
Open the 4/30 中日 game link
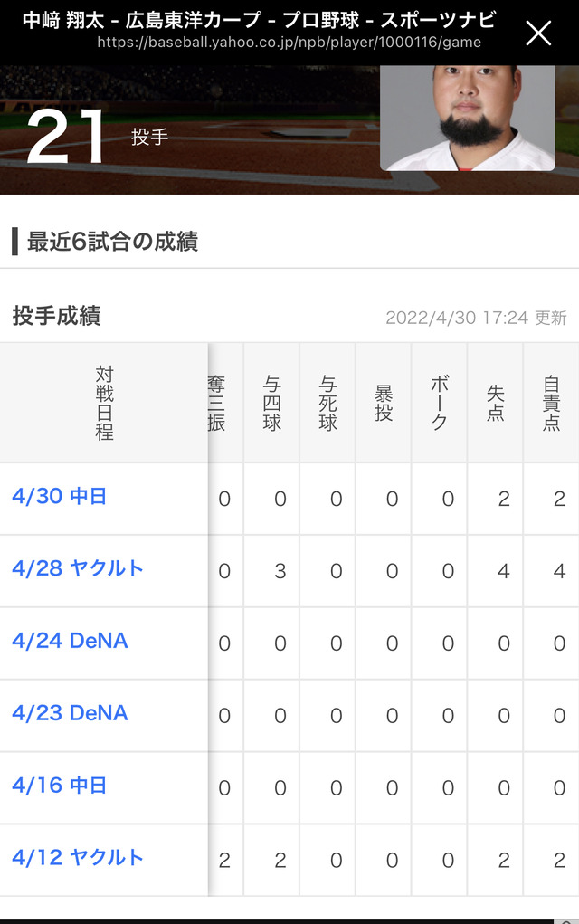59,496
